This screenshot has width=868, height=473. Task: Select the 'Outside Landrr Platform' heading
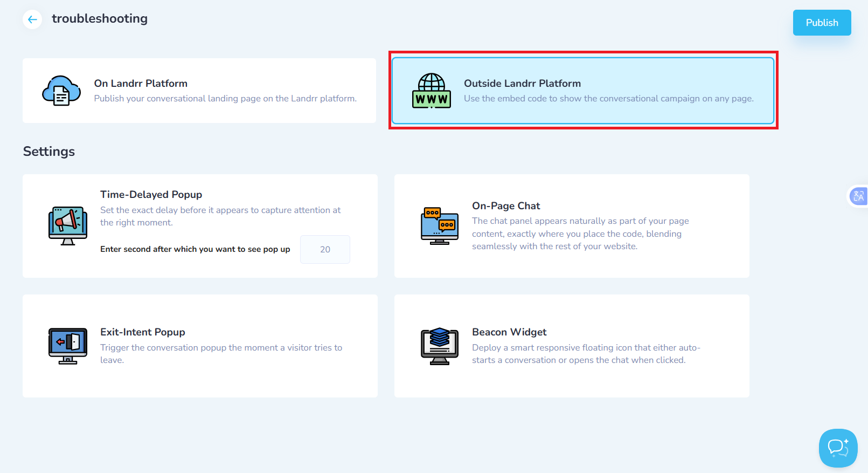point(522,83)
